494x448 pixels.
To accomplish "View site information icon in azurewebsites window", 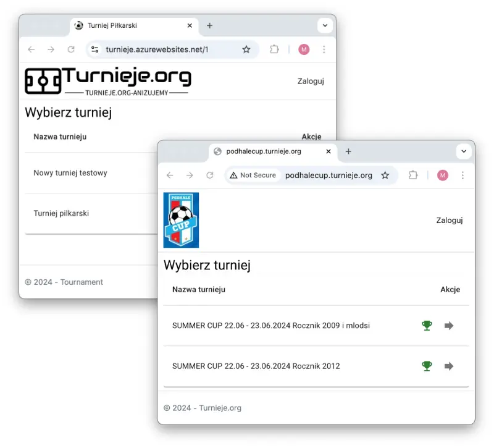I will pyautogui.click(x=95, y=49).
